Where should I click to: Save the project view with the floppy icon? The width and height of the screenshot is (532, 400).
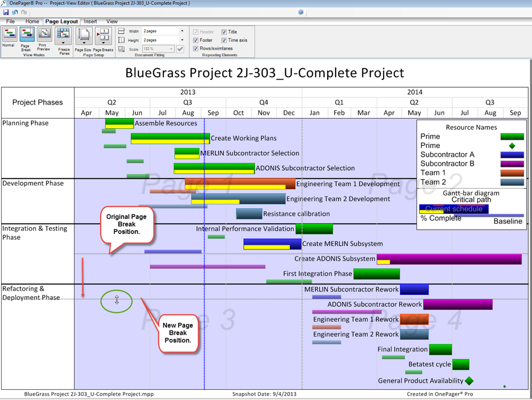(x=6, y=12)
